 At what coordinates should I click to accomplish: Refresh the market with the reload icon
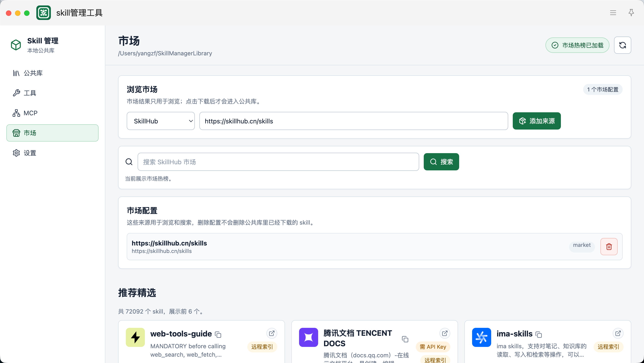[x=622, y=45]
